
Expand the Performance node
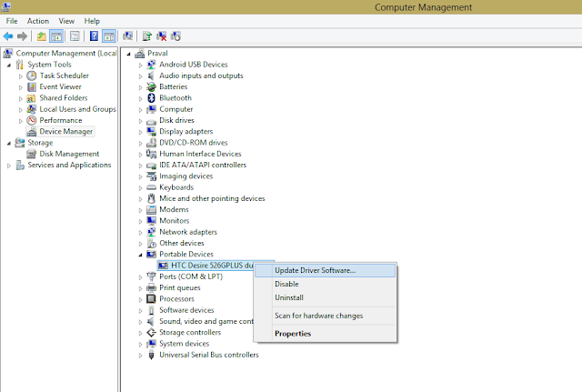[21, 121]
